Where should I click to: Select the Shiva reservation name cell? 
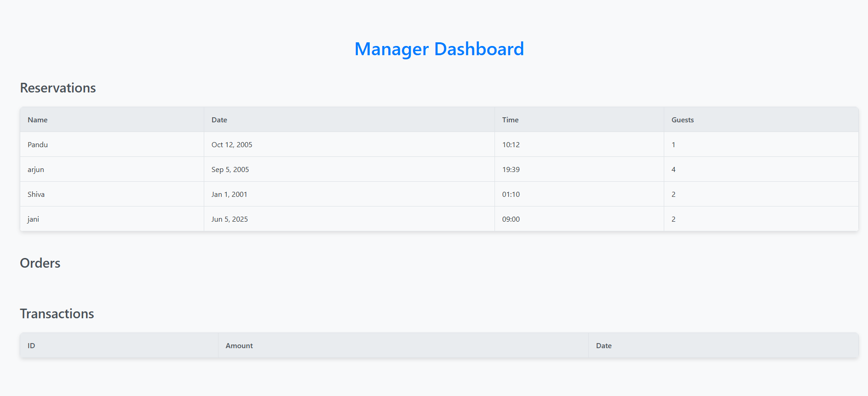tap(36, 195)
